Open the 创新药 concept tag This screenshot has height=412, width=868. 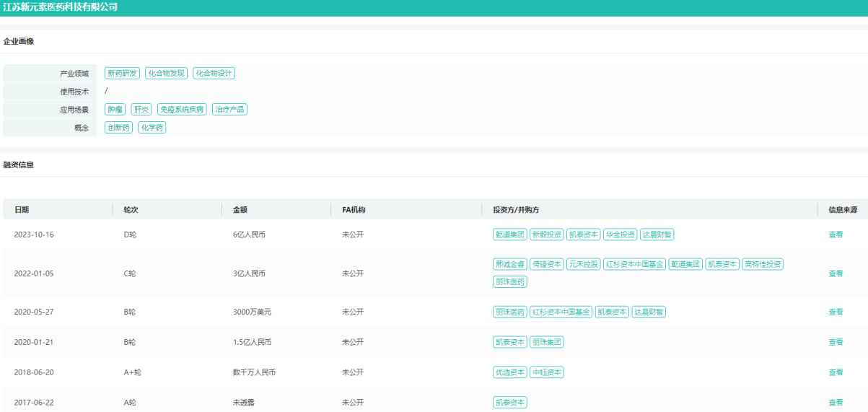pyautogui.click(x=118, y=128)
